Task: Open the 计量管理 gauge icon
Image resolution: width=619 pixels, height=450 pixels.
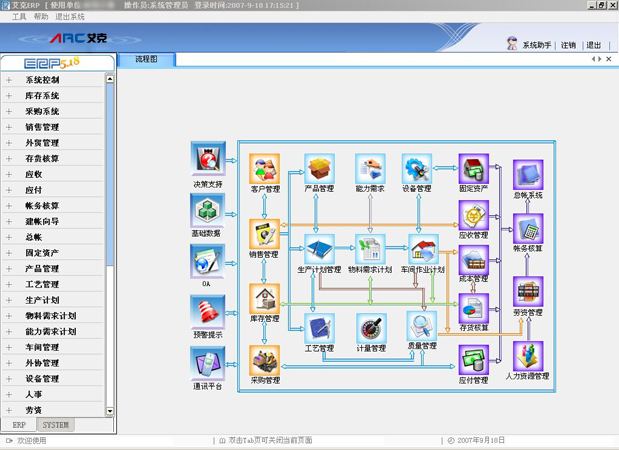Action: pyautogui.click(x=371, y=328)
